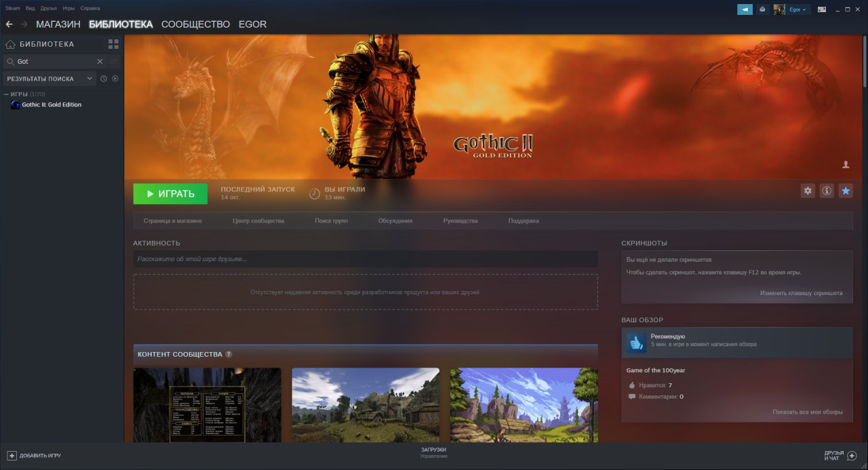Image resolution: width=868 pixels, height=470 pixels.
Task: Toggle favorite star for Gothic II
Action: (846, 191)
